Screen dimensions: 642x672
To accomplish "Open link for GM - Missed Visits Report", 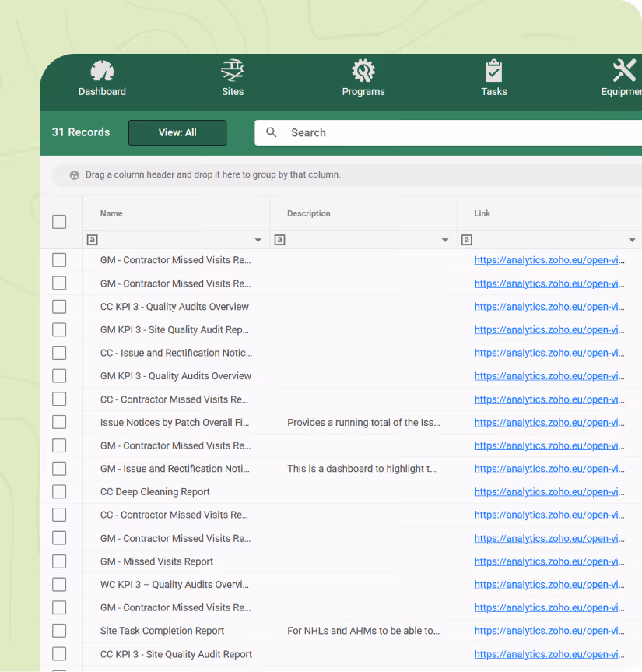I will 549,561.
